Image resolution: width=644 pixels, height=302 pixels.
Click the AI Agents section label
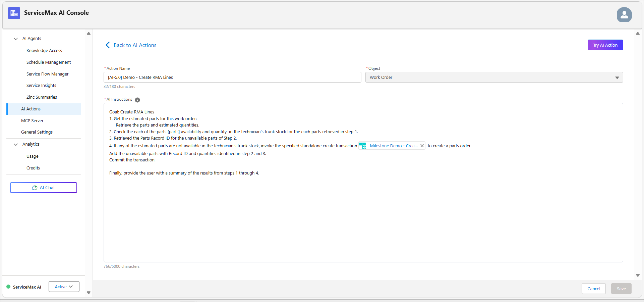click(x=32, y=39)
